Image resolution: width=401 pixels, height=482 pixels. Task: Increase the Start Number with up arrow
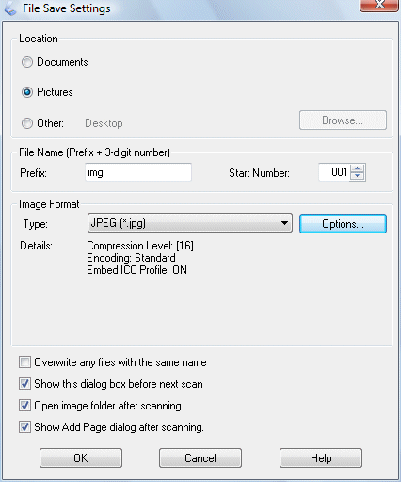tap(358, 169)
